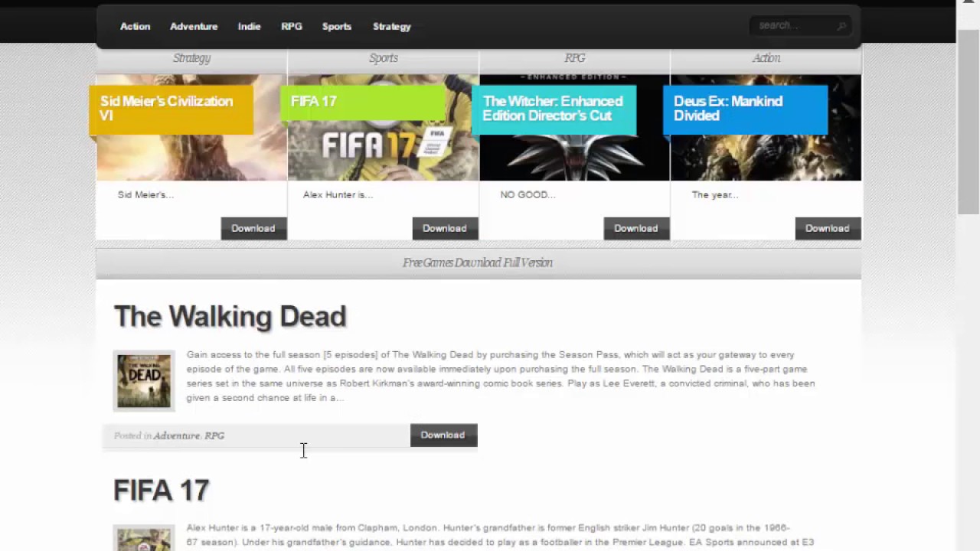Open the Strategy category in nav bar
The height and width of the screenshot is (551, 980).
point(392,26)
